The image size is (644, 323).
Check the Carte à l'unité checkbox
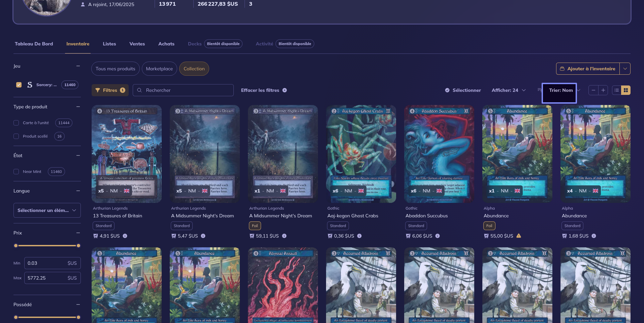click(x=16, y=123)
